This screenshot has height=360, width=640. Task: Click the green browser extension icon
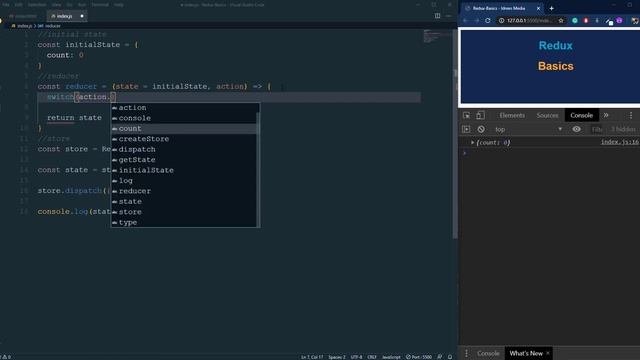pyautogui.click(x=575, y=20)
